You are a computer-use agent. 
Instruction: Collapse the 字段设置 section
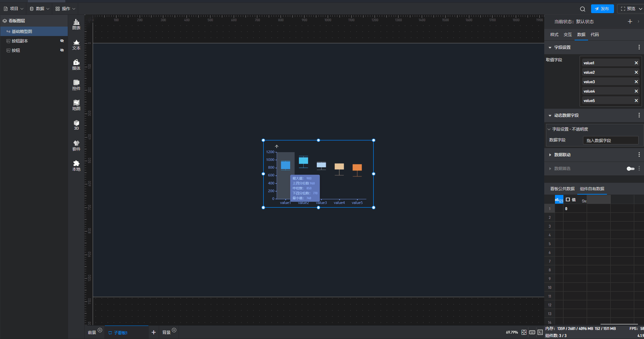pyautogui.click(x=550, y=47)
